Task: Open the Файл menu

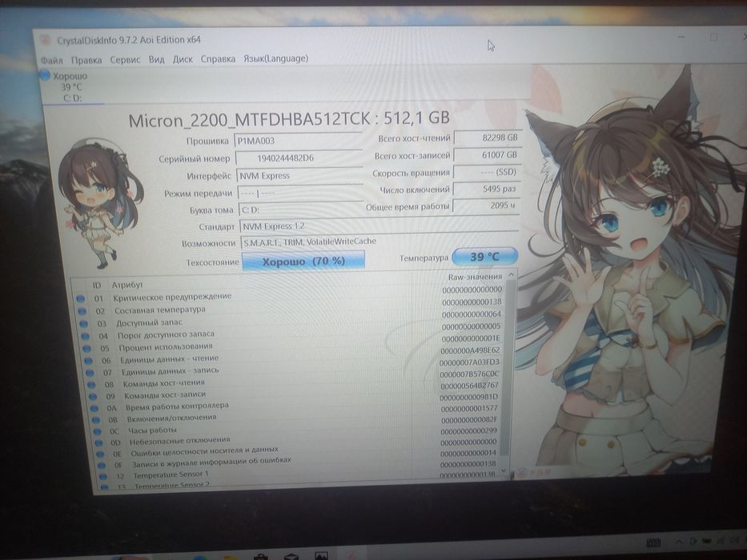Action: 51,61
